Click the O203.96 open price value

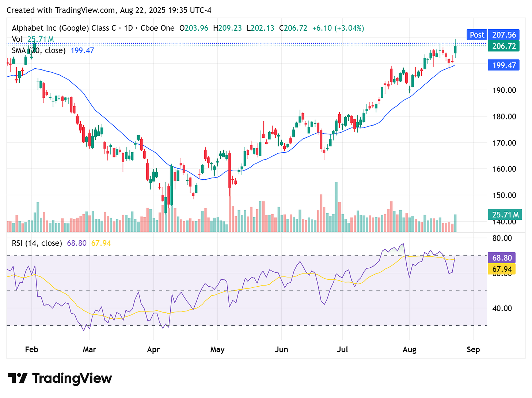(194, 28)
